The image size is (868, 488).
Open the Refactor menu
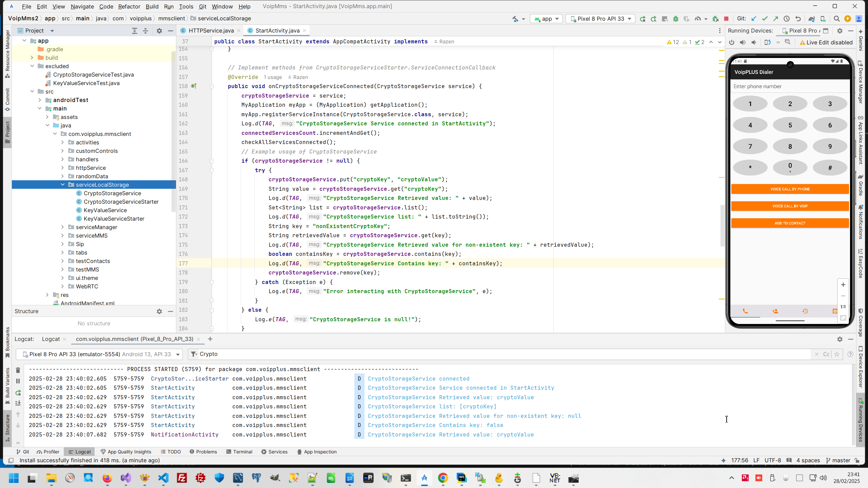tap(129, 6)
